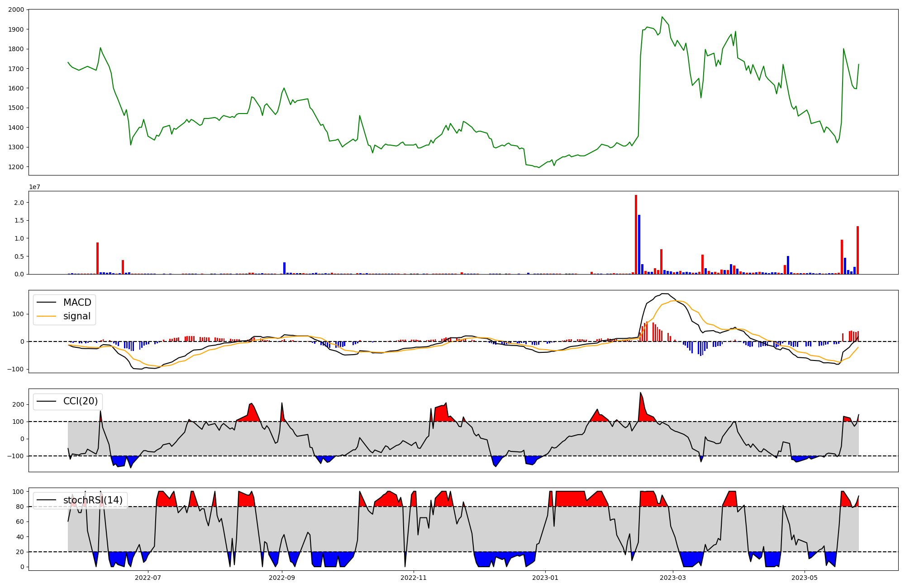Viewport: 905px width, 588px height.
Task: Click the 2000 price axis tick label
Action: coord(16,9)
